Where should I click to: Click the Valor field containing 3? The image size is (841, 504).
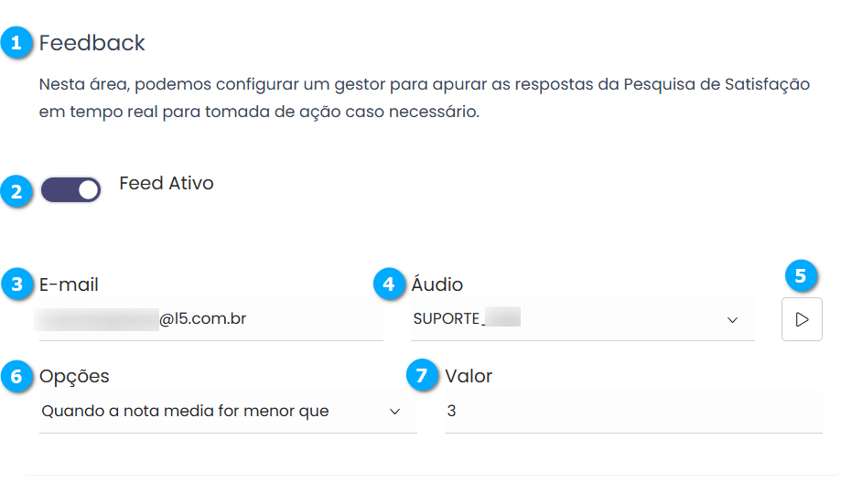[631, 412]
